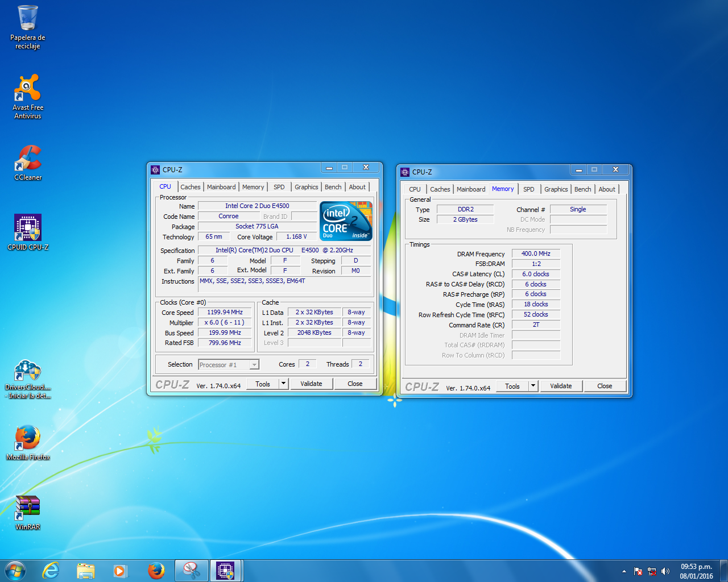Open Windows Explorer folder in the taskbar
This screenshot has height=582, width=728.
pyautogui.click(x=86, y=571)
